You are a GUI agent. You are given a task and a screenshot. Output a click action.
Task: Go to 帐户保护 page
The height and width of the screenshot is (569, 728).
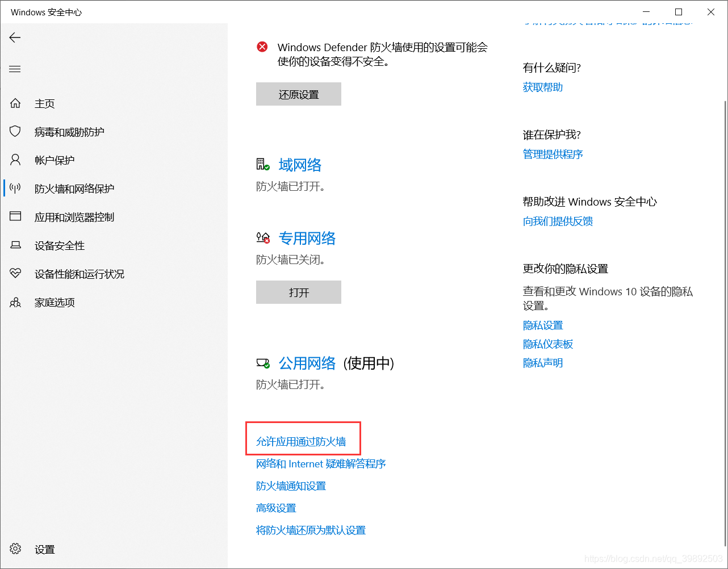point(55,161)
